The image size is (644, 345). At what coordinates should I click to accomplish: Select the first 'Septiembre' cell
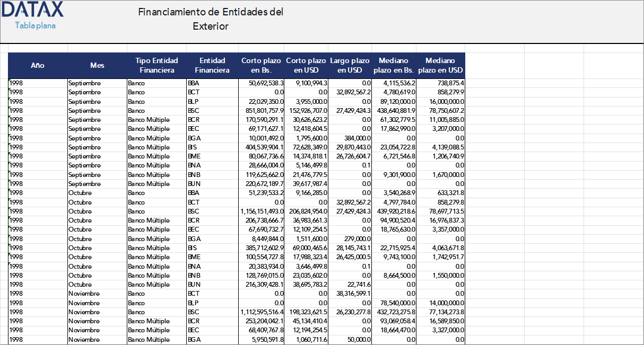click(97, 83)
